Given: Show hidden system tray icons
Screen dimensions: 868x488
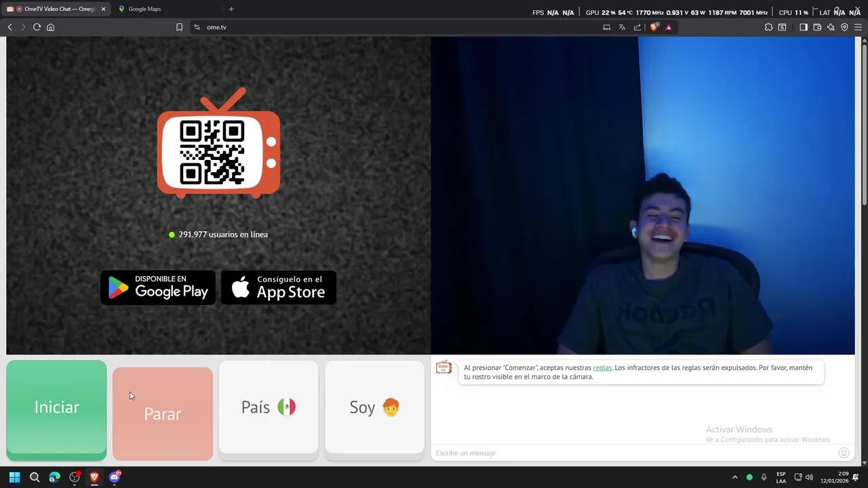Looking at the screenshot, I should tap(734, 477).
